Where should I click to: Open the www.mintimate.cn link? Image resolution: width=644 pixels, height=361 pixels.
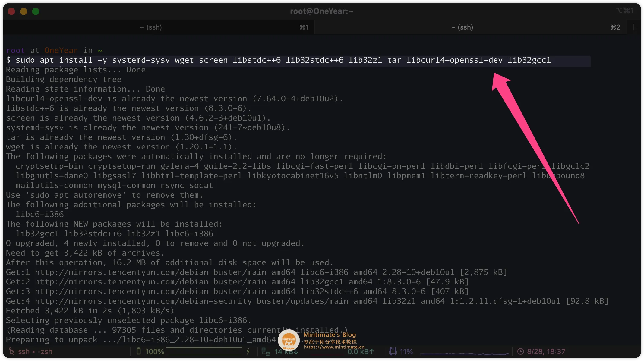[334, 347]
